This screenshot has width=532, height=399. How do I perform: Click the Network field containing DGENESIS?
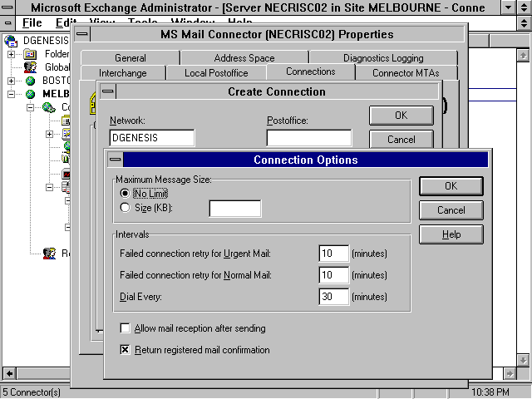point(152,138)
